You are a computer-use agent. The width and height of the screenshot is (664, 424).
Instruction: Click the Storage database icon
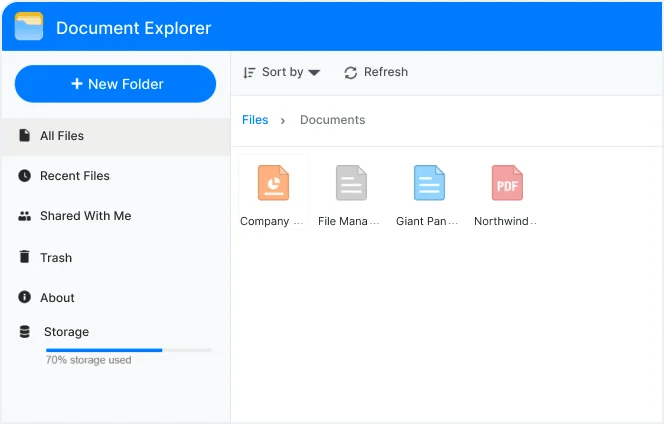pos(25,332)
